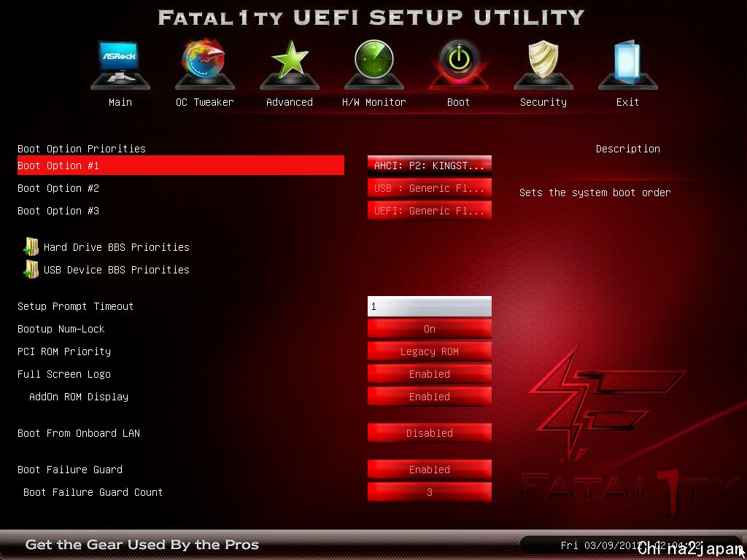Toggle Boot Failure Guard Enabled setting

tap(429, 470)
